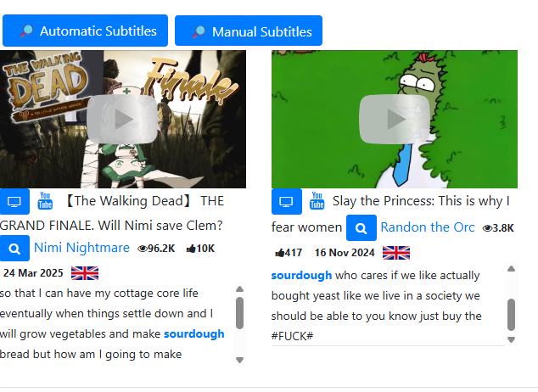Click monitor icon beside Slay the Princess title

287,201
